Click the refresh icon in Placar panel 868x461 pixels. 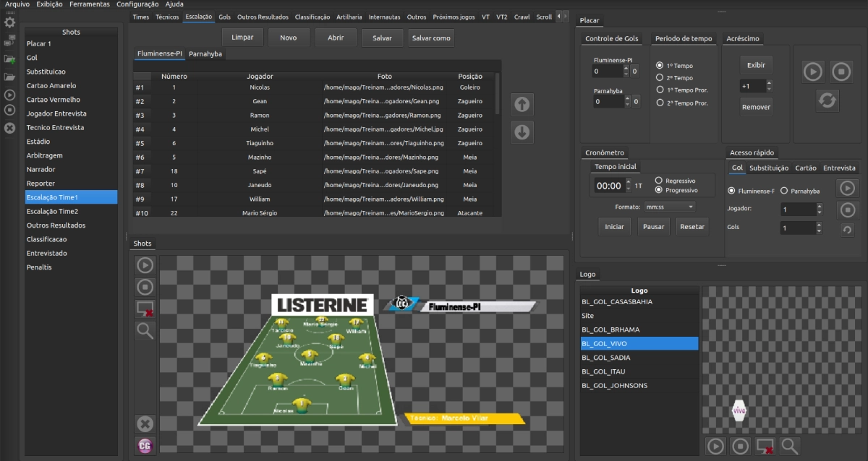827,100
